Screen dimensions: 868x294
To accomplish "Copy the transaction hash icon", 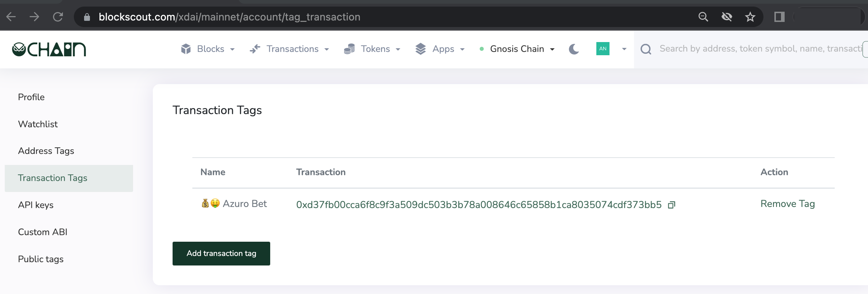I will [x=671, y=205].
